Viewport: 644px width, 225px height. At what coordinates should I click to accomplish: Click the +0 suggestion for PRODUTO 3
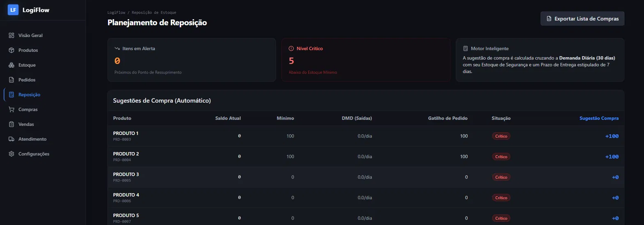pos(615,177)
